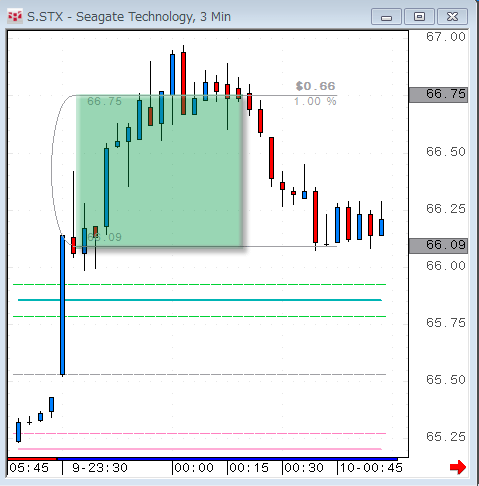Click the 65.75 price axis label

coord(446,323)
